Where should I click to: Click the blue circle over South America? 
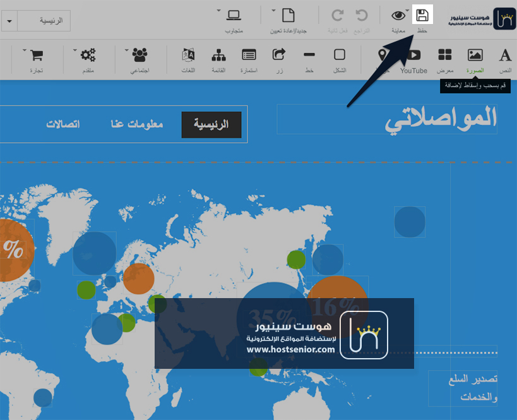(x=43, y=397)
